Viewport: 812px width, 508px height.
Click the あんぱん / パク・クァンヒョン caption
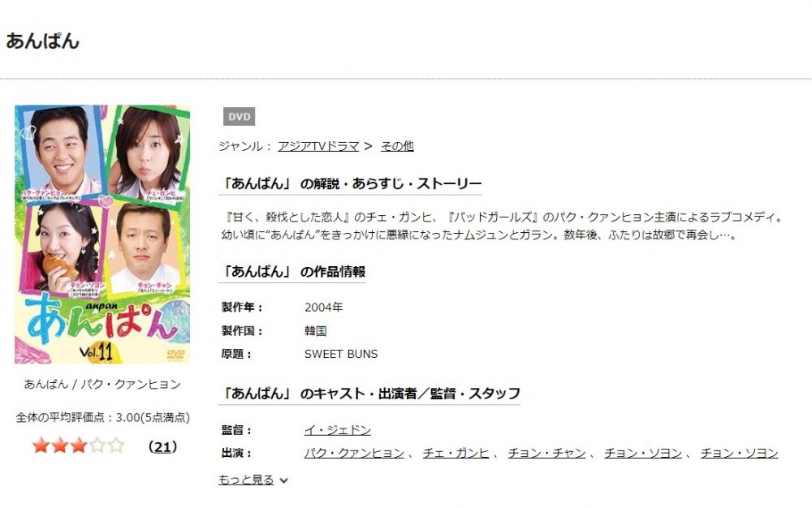pos(102,384)
